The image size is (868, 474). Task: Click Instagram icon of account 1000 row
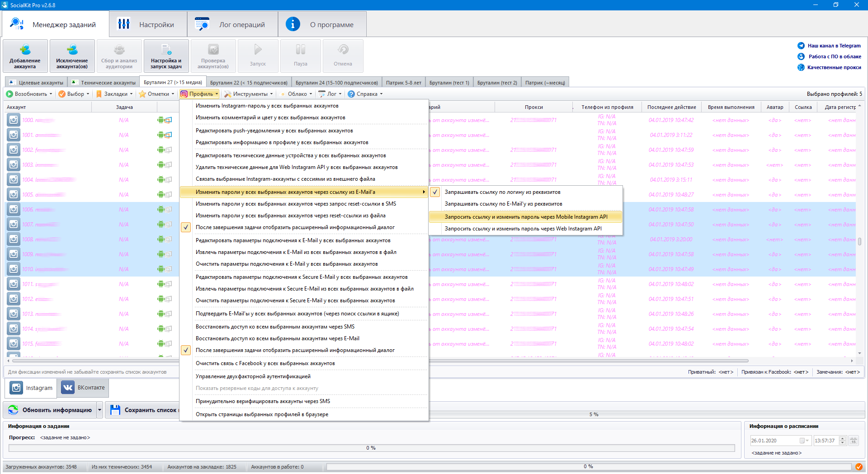14,120
